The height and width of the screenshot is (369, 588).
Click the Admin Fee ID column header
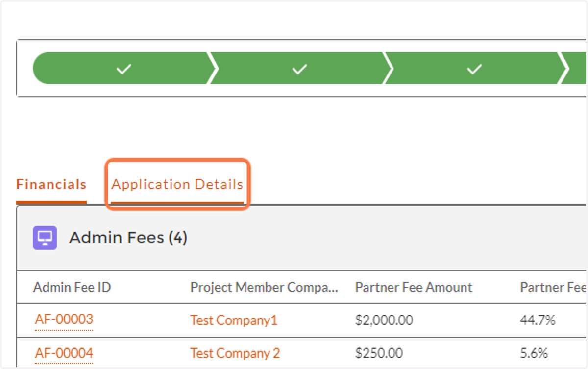[x=72, y=287]
